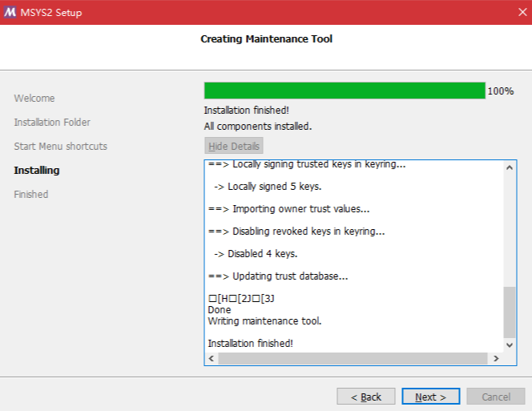Image resolution: width=532 pixels, height=411 pixels.
Task: Click the vertical scrollbar thumb in the details log
Action: [510, 312]
